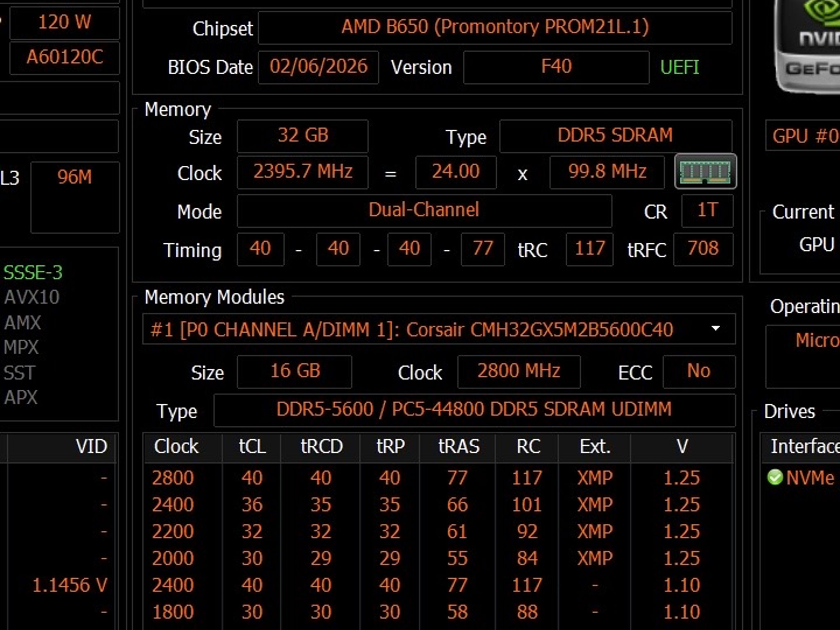Screen dimensions: 840x630
Task: Click the module size value 16 GB
Action: pyautogui.click(x=294, y=372)
